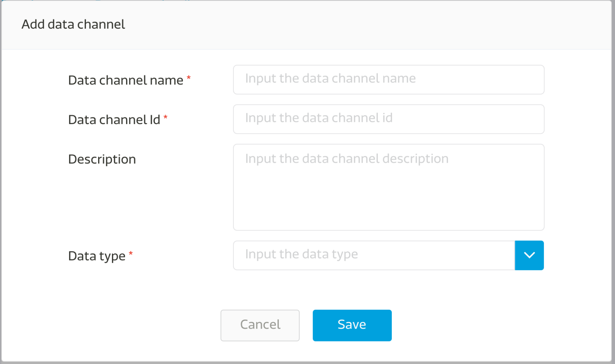
Task: Click the white chevron icon in the blue box
Action: pos(529,255)
